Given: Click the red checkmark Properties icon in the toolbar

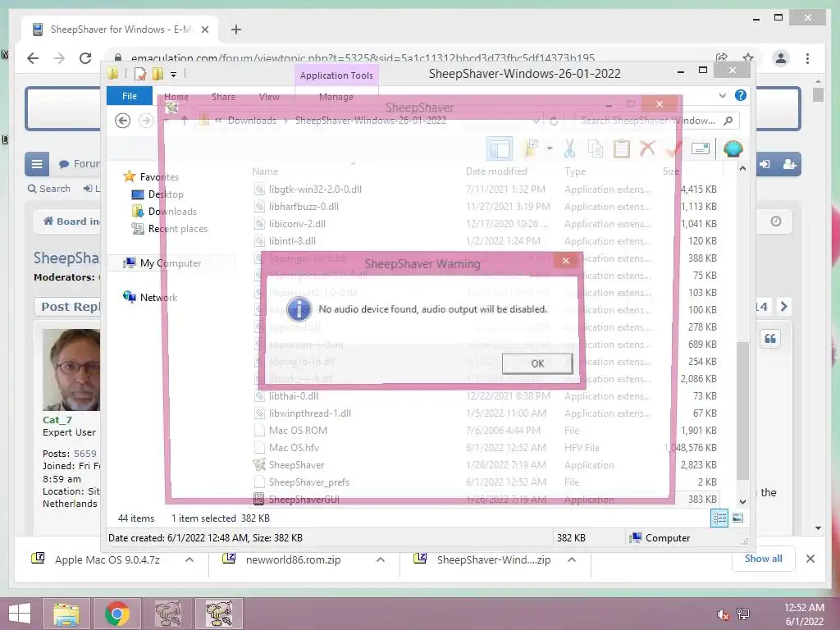Looking at the screenshot, I should click(674, 148).
